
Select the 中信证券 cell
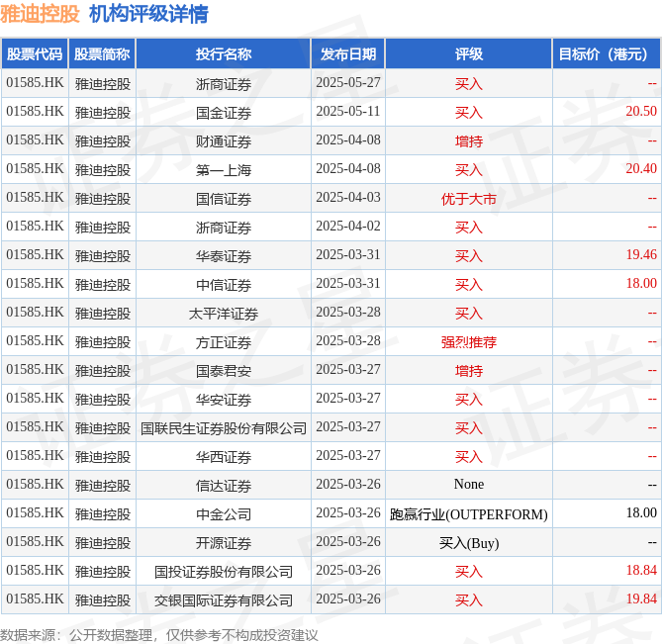pos(224,285)
